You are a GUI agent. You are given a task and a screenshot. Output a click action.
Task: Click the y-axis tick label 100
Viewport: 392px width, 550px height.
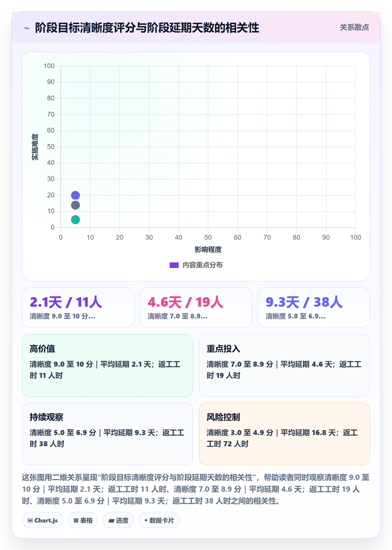click(49, 66)
